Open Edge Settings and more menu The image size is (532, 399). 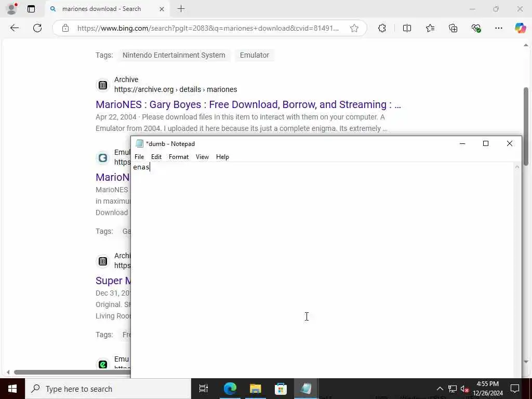pos(498,28)
